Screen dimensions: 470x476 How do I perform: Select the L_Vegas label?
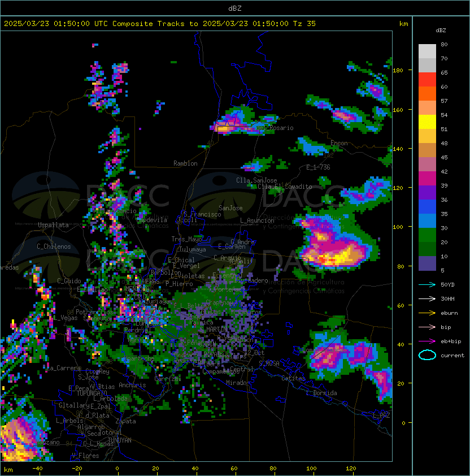[66, 318]
